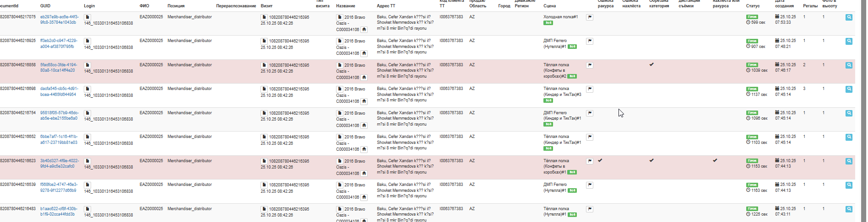
Task: Sort by the Статус column header
Action: point(753,6)
